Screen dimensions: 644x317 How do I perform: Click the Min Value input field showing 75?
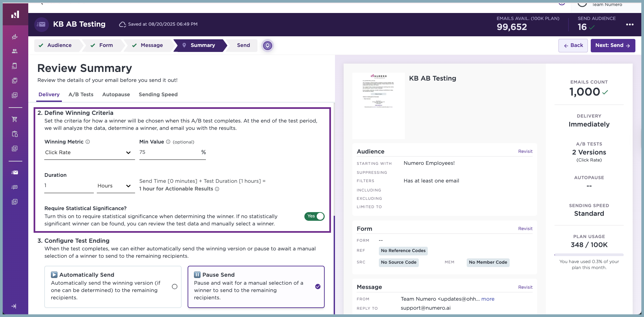(x=173, y=153)
